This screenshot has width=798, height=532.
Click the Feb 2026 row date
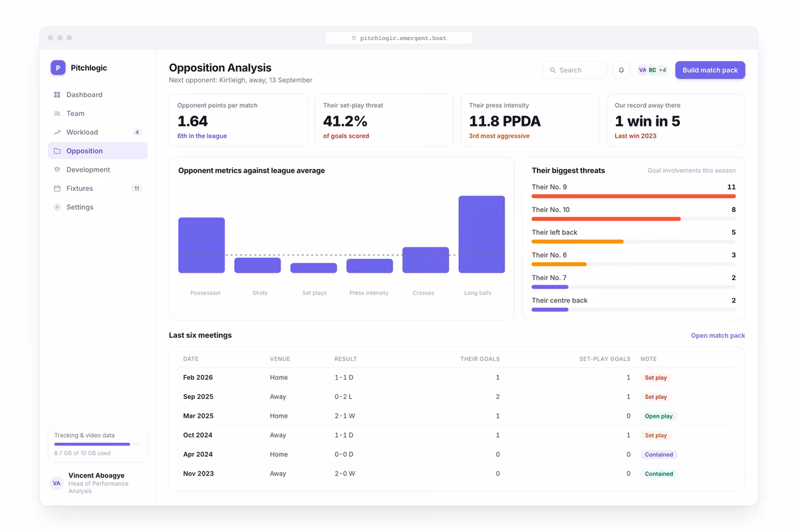pos(198,378)
